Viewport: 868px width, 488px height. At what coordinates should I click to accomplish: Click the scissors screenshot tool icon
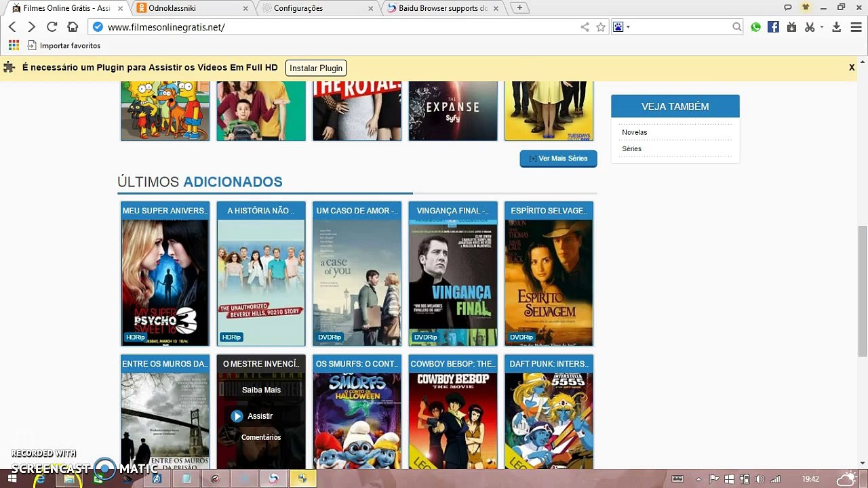(x=809, y=27)
